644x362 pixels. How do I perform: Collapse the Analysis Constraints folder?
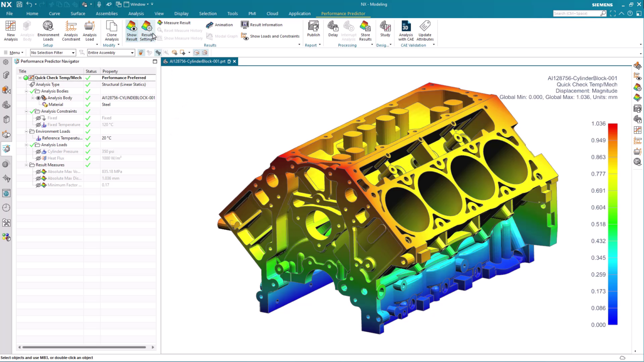[x=26, y=111]
